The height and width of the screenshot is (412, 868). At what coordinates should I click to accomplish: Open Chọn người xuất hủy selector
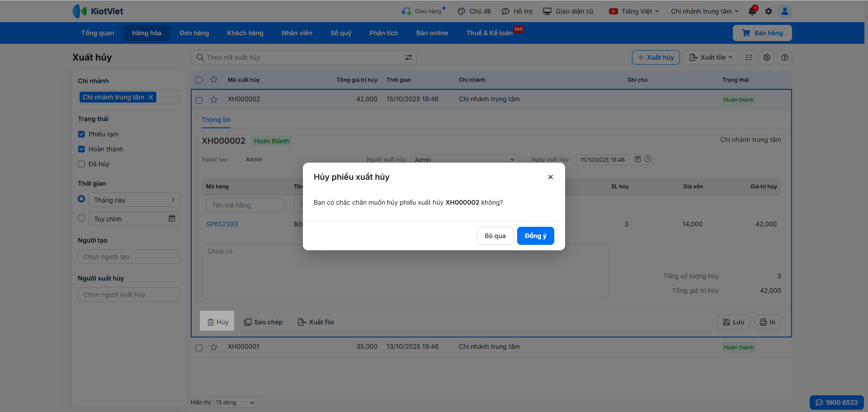129,295
